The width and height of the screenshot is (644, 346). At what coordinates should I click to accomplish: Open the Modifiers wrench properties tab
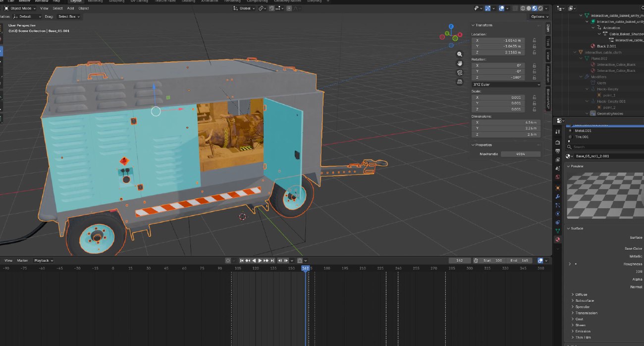click(x=557, y=197)
